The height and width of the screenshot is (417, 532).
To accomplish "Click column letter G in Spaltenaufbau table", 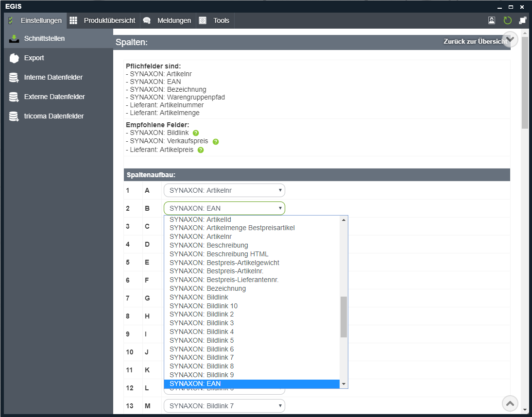I will tap(147, 298).
